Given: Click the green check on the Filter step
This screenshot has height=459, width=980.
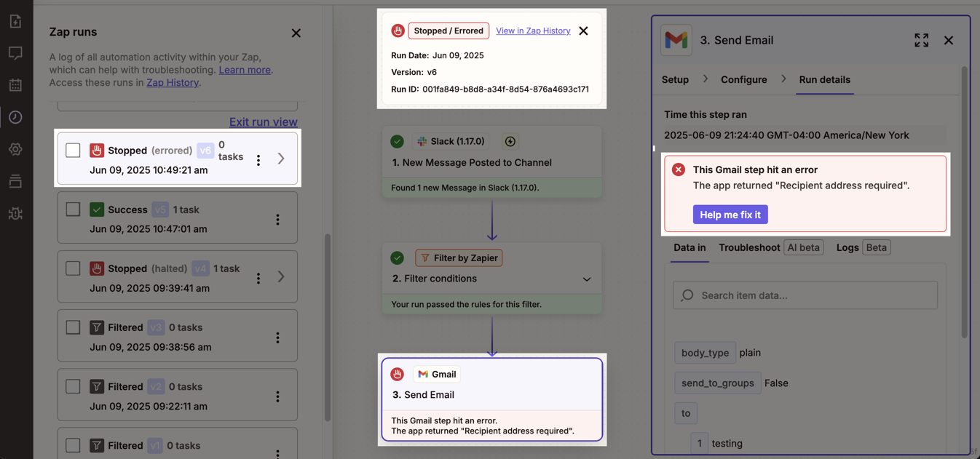Looking at the screenshot, I should [397, 258].
